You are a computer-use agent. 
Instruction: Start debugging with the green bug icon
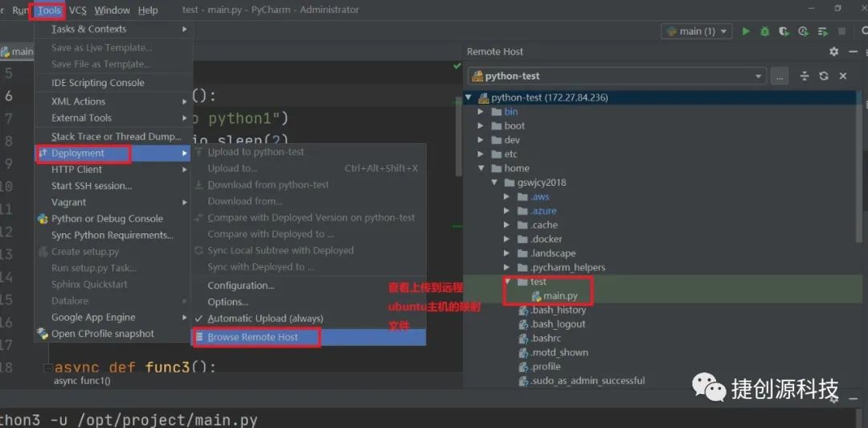[x=764, y=31]
